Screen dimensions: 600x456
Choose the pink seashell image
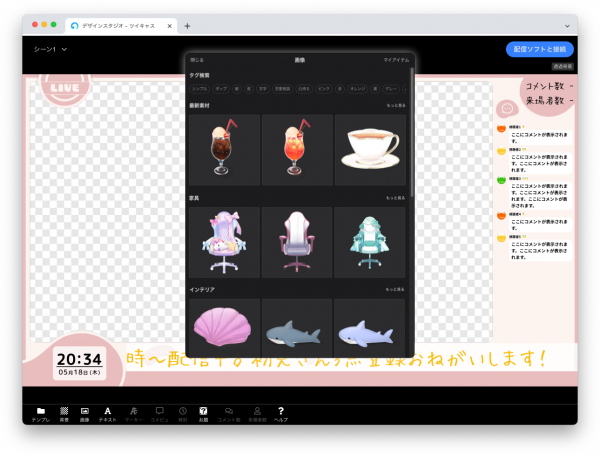(224, 328)
